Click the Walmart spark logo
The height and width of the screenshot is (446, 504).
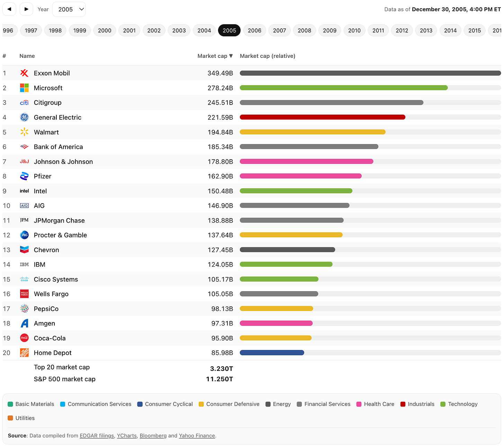tap(24, 132)
